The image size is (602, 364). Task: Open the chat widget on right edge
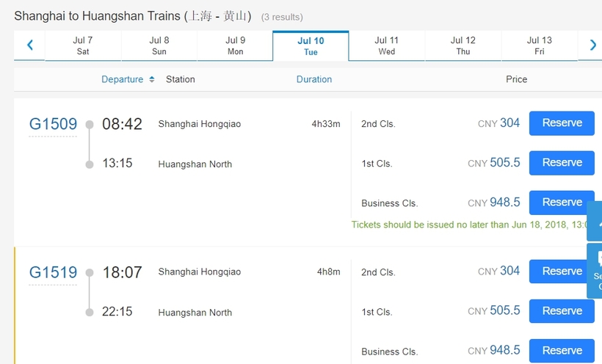595,270
